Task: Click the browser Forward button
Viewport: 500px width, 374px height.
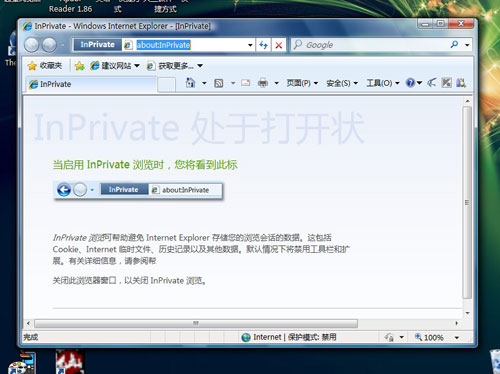Action: [x=49, y=45]
